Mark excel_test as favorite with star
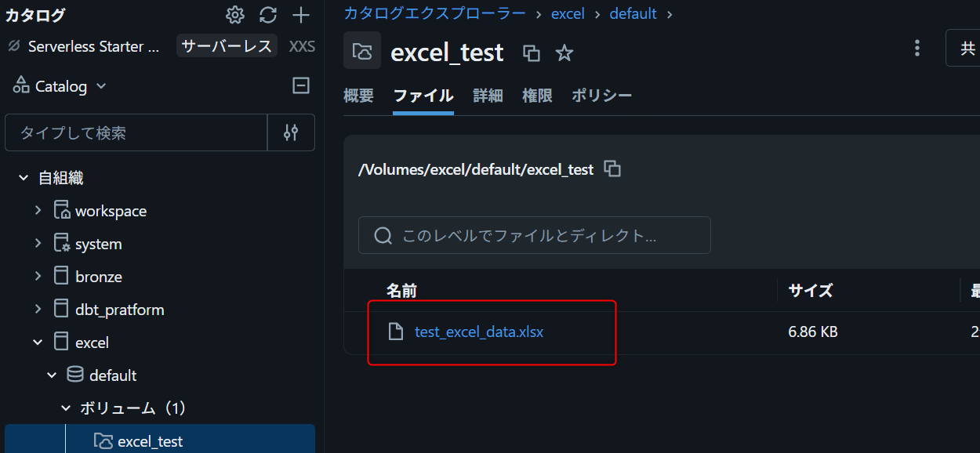Image resolution: width=980 pixels, height=453 pixels. point(564,53)
